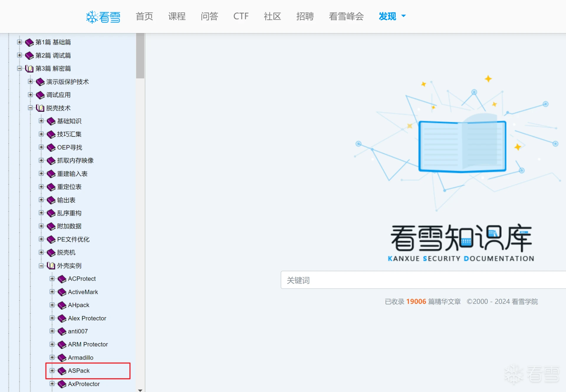566x392 pixels.
Task: Expand the ASPack node with plus box
Action: [x=52, y=370]
